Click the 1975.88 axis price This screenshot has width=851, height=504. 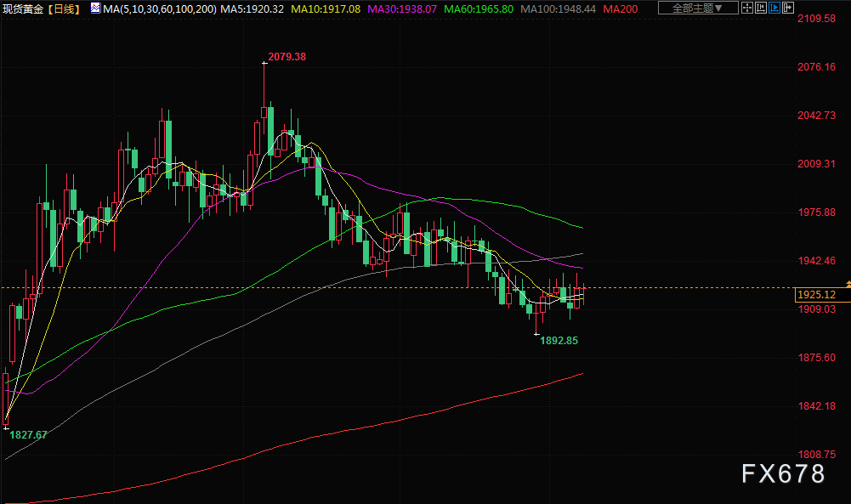[817, 212]
